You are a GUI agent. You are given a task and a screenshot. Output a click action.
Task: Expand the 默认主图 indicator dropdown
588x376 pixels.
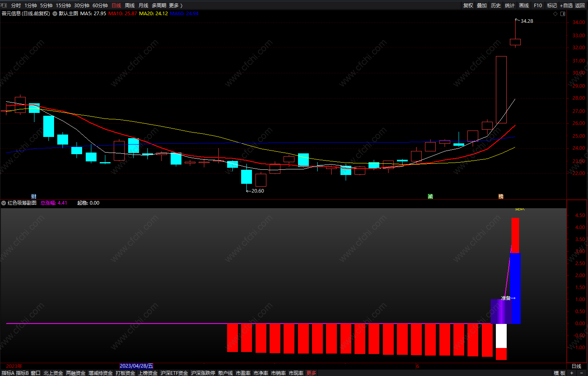point(55,14)
